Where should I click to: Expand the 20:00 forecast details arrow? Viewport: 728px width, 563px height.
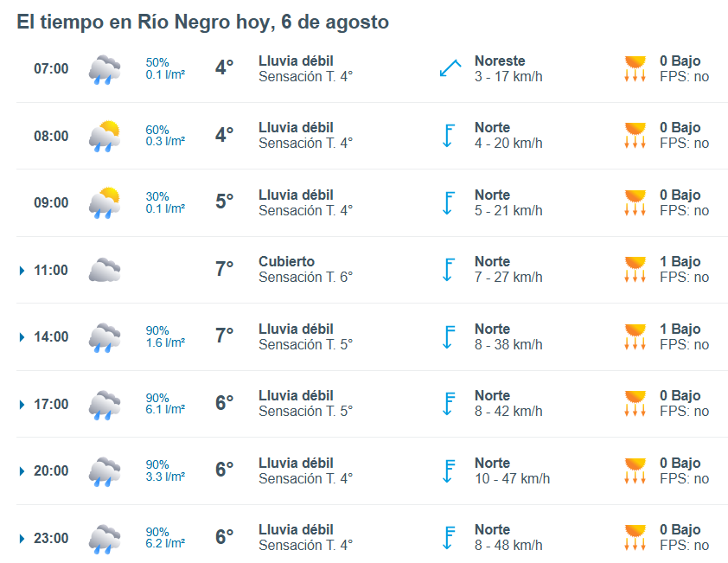22,471
